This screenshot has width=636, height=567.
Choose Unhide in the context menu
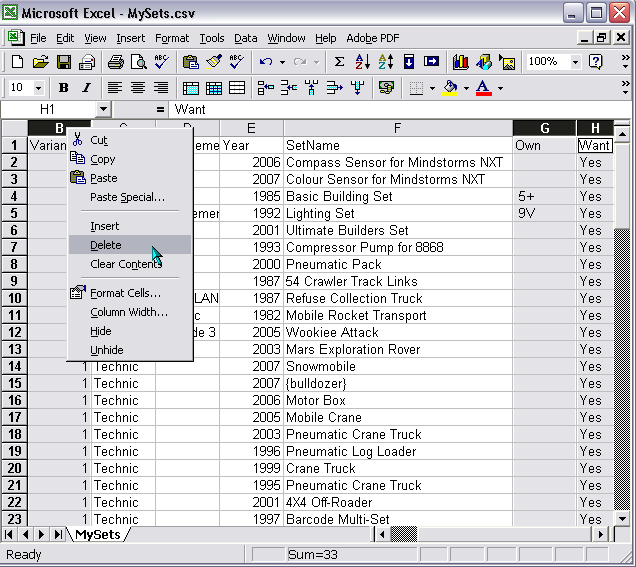pyautogui.click(x=130, y=350)
